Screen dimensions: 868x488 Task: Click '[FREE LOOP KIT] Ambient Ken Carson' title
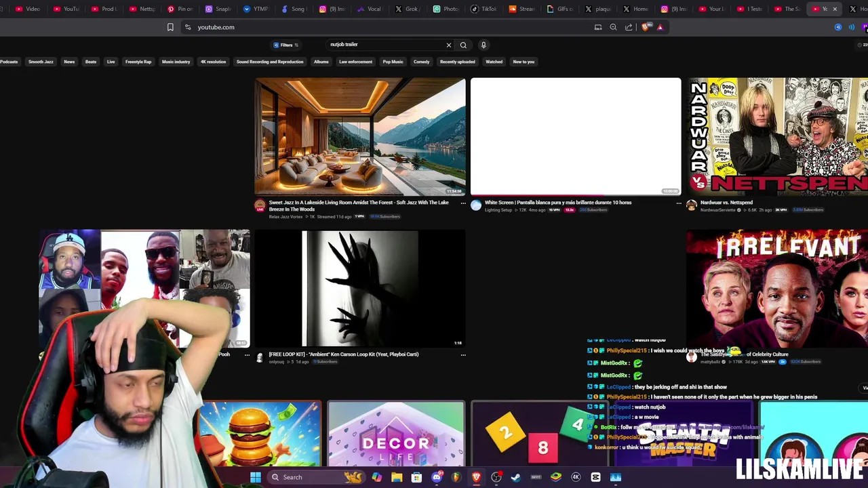[x=344, y=354]
